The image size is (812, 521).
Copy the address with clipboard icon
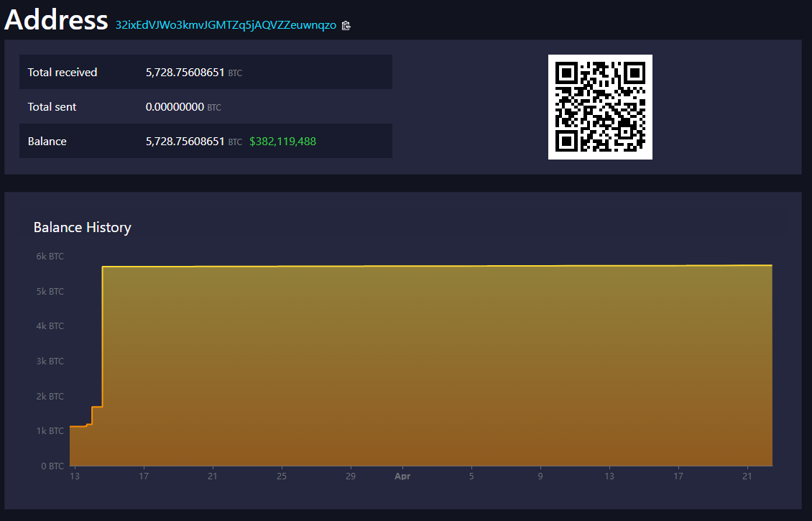(346, 25)
